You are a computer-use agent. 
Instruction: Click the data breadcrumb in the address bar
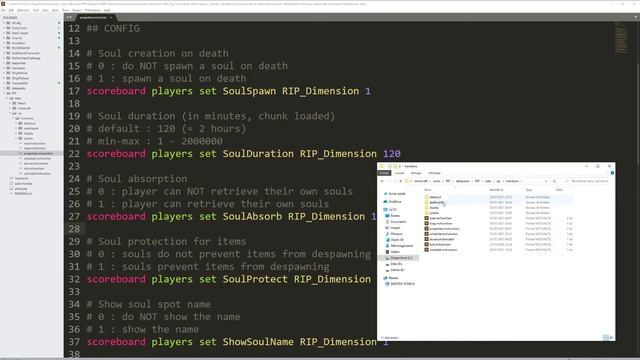pyautogui.click(x=488, y=181)
